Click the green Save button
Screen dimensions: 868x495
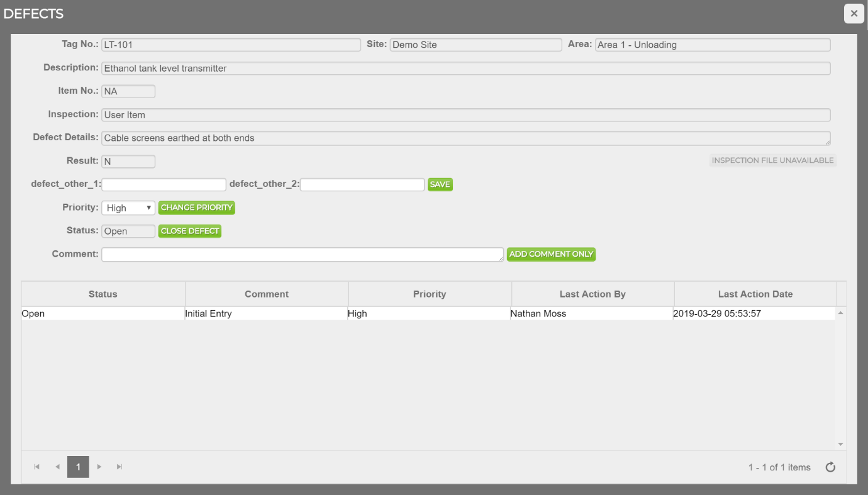point(440,184)
